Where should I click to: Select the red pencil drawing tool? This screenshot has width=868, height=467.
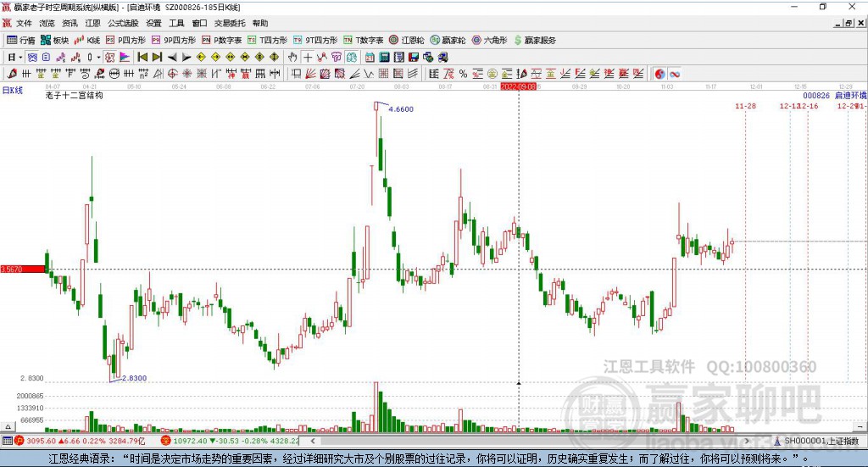click(x=12, y=74)
